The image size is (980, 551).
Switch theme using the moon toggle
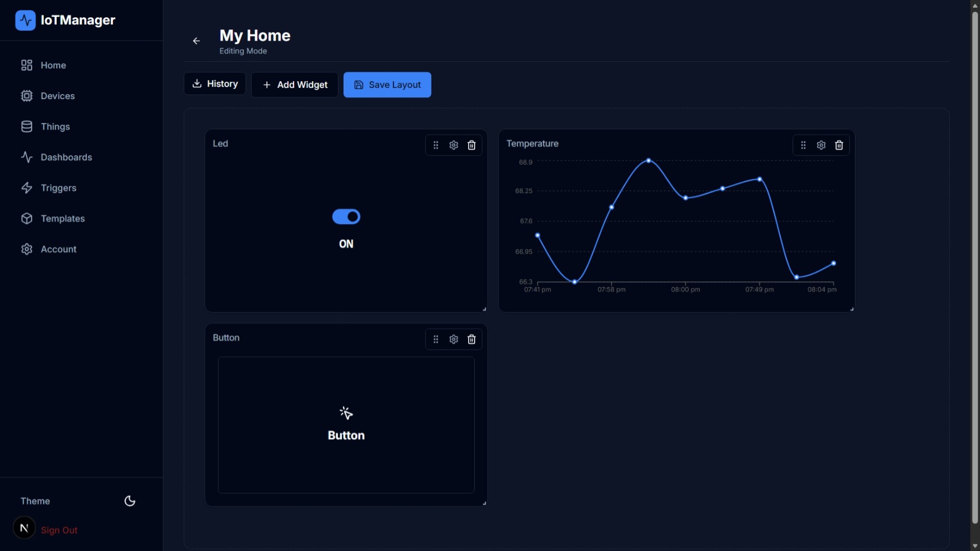point(130,501)
